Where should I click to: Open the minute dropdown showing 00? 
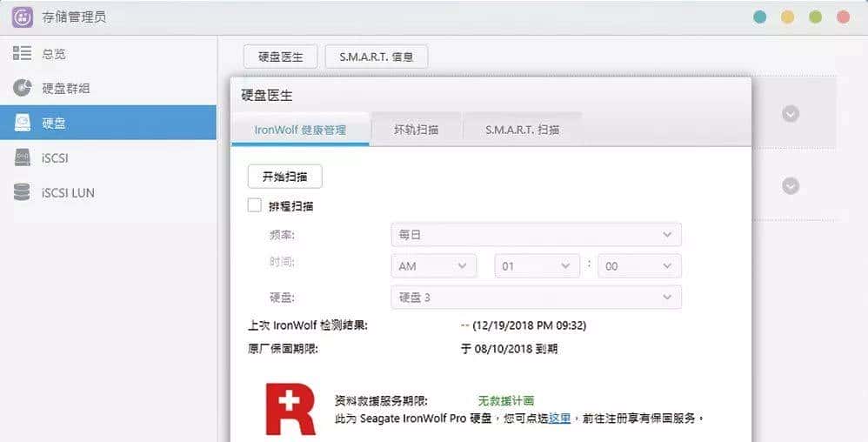click(639, 266)
